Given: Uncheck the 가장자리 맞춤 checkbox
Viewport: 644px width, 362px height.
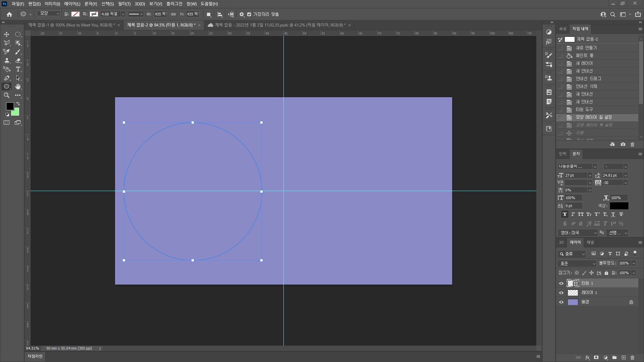Looking at the screenshot, I should 249,14.
